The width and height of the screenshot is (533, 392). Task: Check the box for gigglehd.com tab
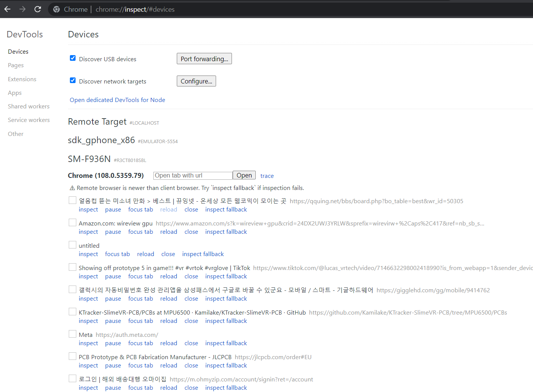click(x=73, y=289)
